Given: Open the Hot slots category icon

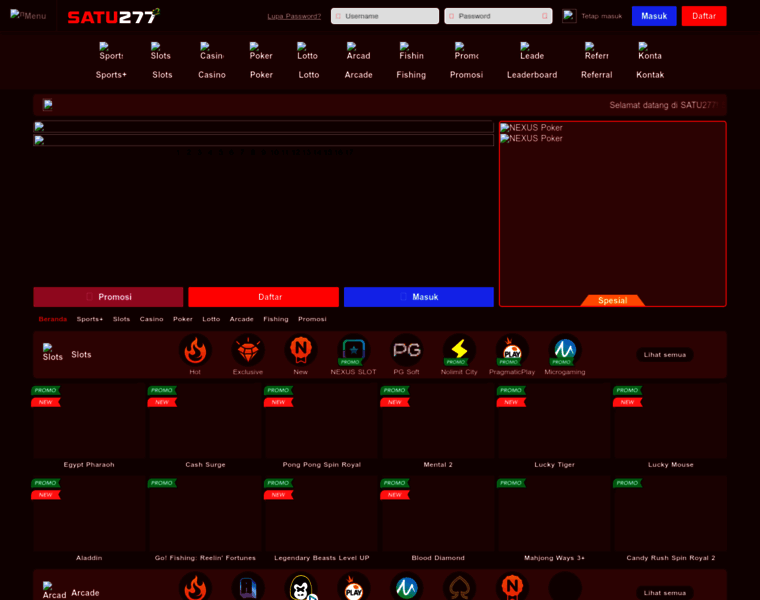Looking at the screenshot, I should click(195, 350).
